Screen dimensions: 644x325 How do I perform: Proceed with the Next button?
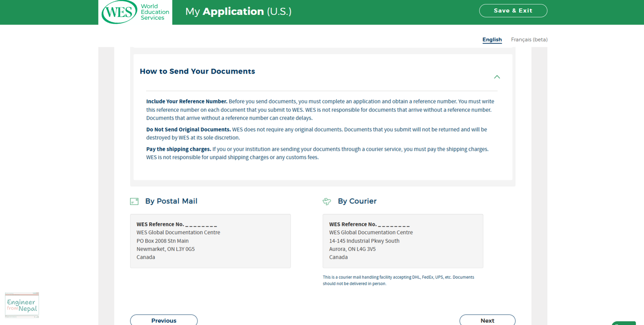pyautogui.click(x=487, y=320)
